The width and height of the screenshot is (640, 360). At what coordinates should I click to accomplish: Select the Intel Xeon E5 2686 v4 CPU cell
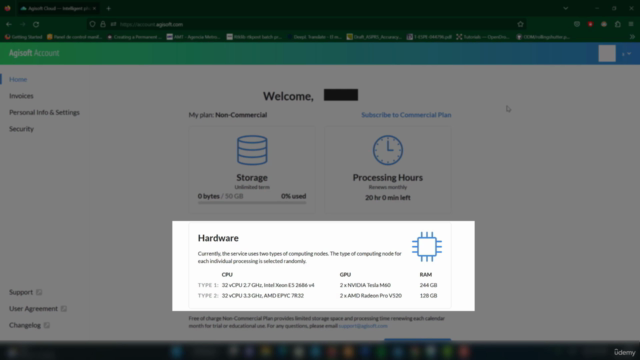(x=268, y=285)
